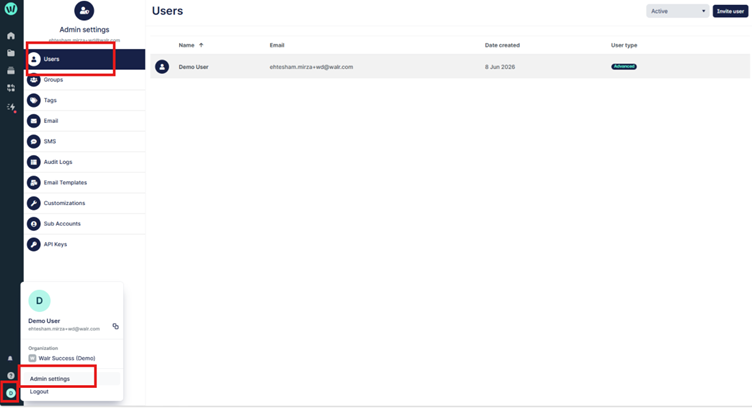Select Audit Logs in admin menu
Image resolution: width=752 pixels, height=420 pixels.
(85, 162)
